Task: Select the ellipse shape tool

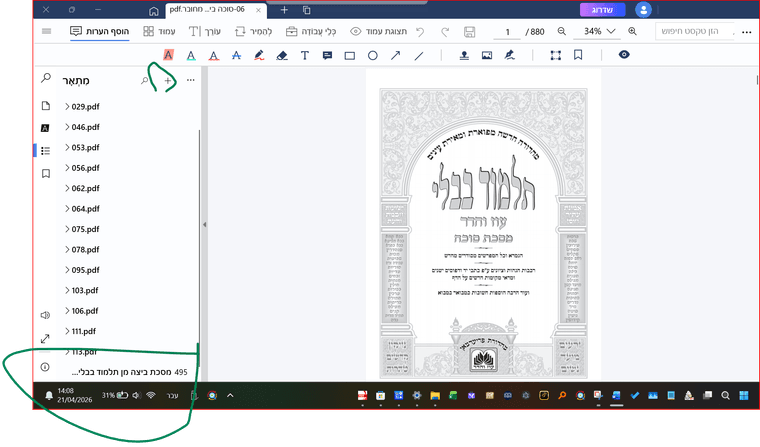Action: click(373, 56)
